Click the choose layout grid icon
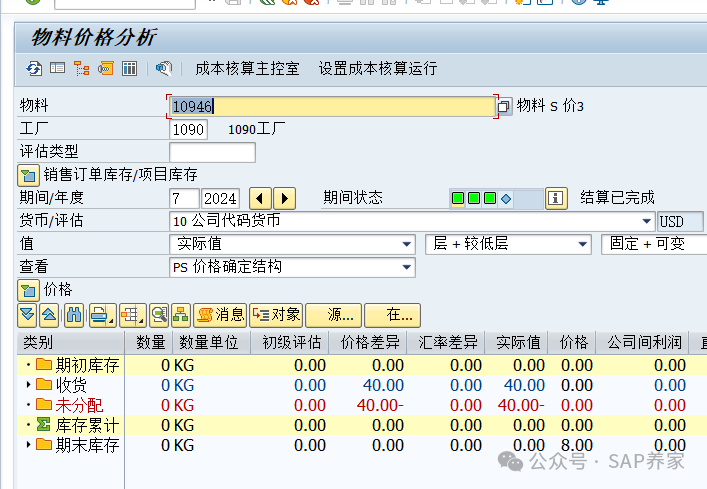 (132, 315)
